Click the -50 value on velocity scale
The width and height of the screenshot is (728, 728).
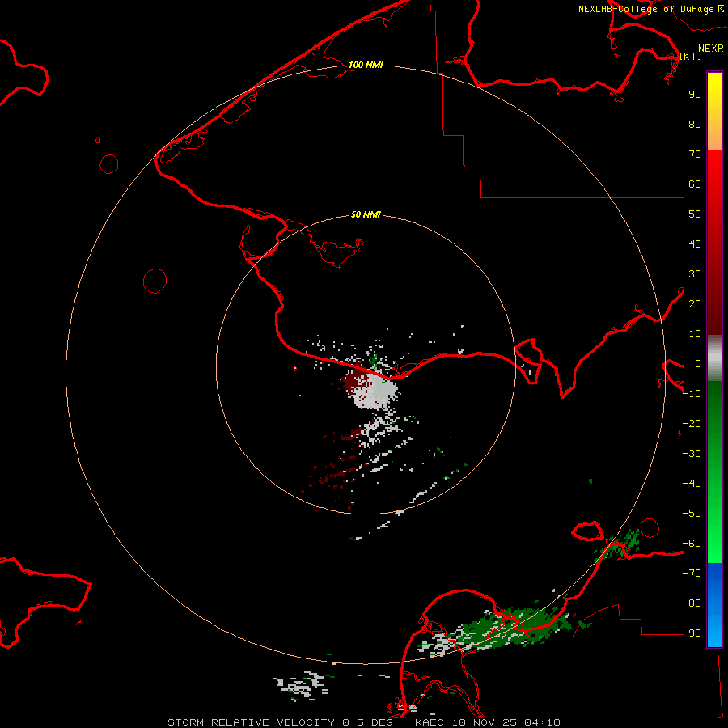(x=692, y=514)
